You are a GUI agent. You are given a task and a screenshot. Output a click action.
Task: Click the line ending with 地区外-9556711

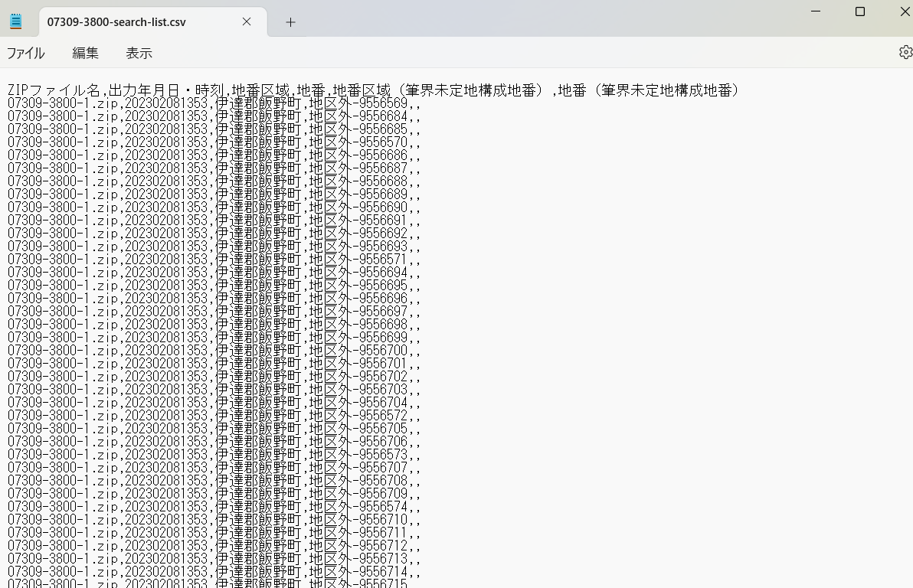point(214,532)
